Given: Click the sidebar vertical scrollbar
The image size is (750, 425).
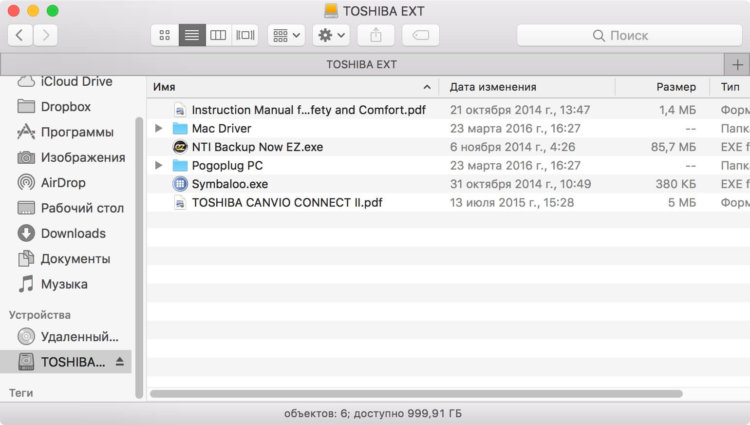Looking at the screenshot, I should click(x=139, y=257).
